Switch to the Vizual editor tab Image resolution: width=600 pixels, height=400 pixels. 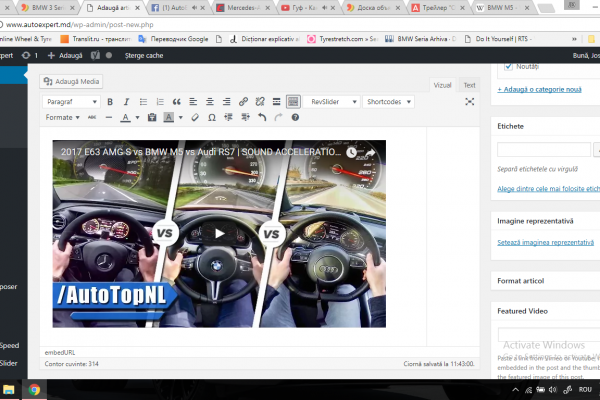442,85
